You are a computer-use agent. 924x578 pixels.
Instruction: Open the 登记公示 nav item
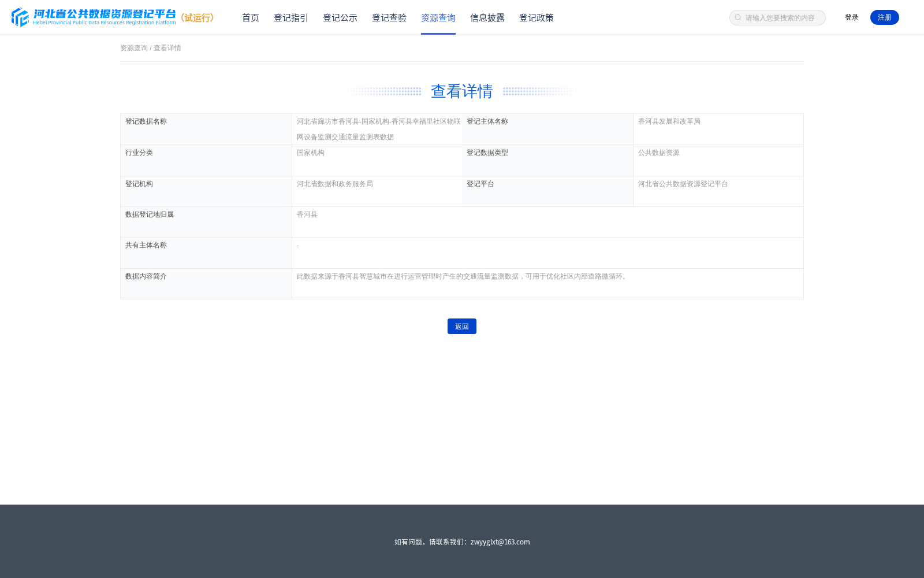pos(340,18)
